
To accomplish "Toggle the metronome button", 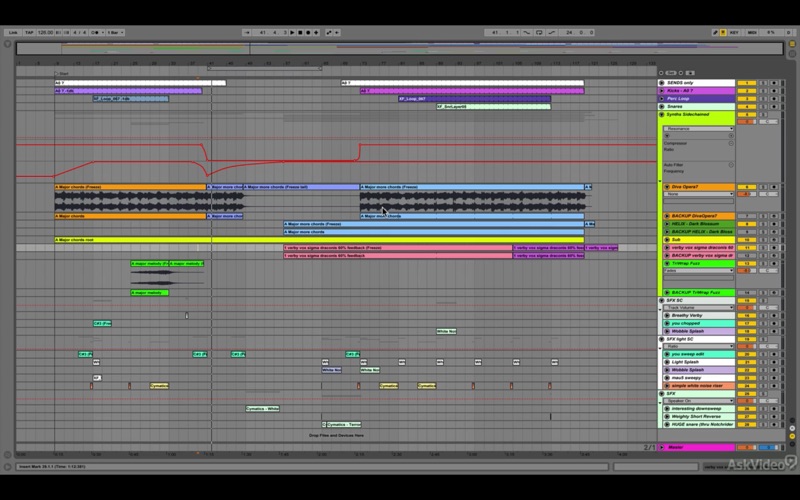I will click(95, 33).
